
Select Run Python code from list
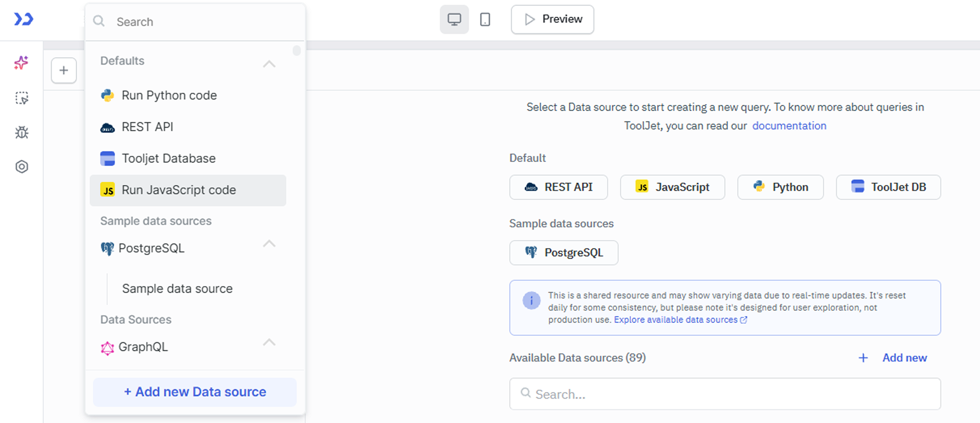[169, 95]
